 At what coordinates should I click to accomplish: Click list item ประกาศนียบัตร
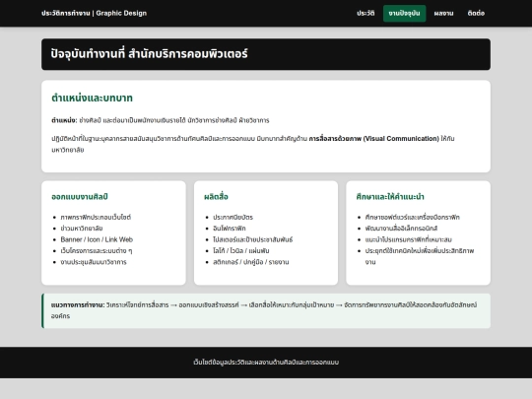[x=233, y=217]
